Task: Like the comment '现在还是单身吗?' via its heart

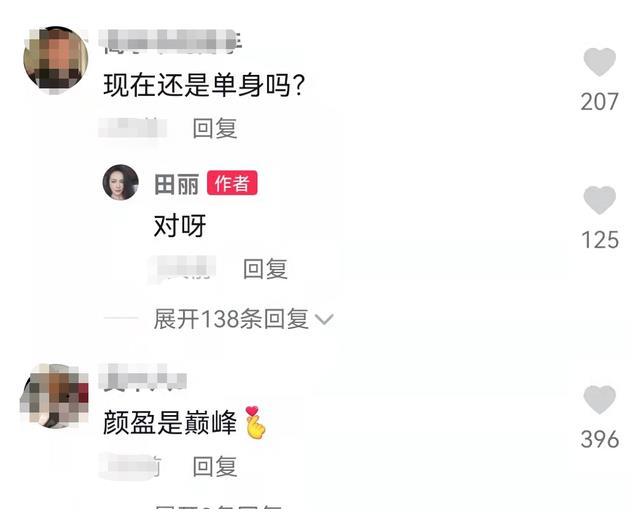Action: (x=600, y=62)
